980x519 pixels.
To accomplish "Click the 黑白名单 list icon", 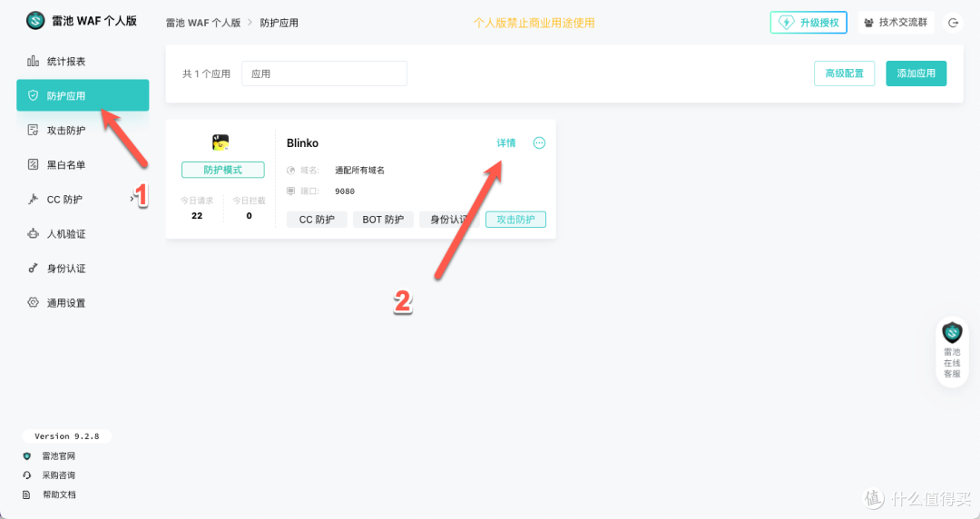I will click(x=34, y=164).
